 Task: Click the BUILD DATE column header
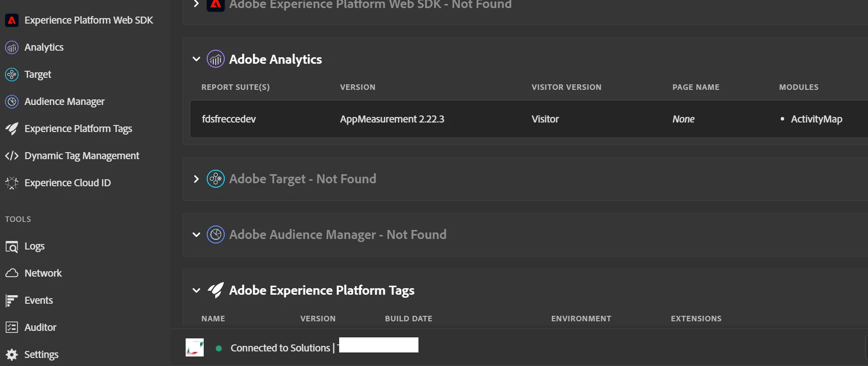[x=408, y=319]
